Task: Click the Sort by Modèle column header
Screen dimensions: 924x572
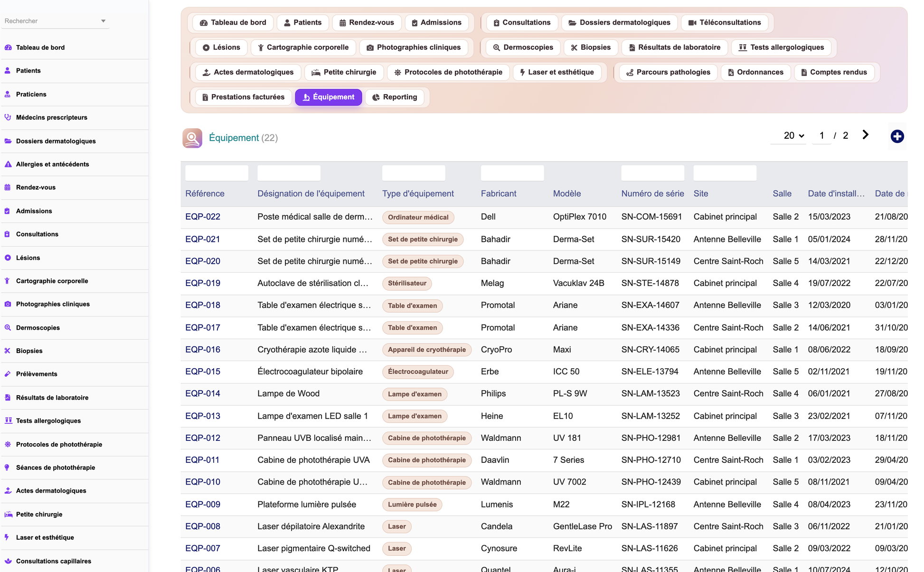Action: click(567, 194)
